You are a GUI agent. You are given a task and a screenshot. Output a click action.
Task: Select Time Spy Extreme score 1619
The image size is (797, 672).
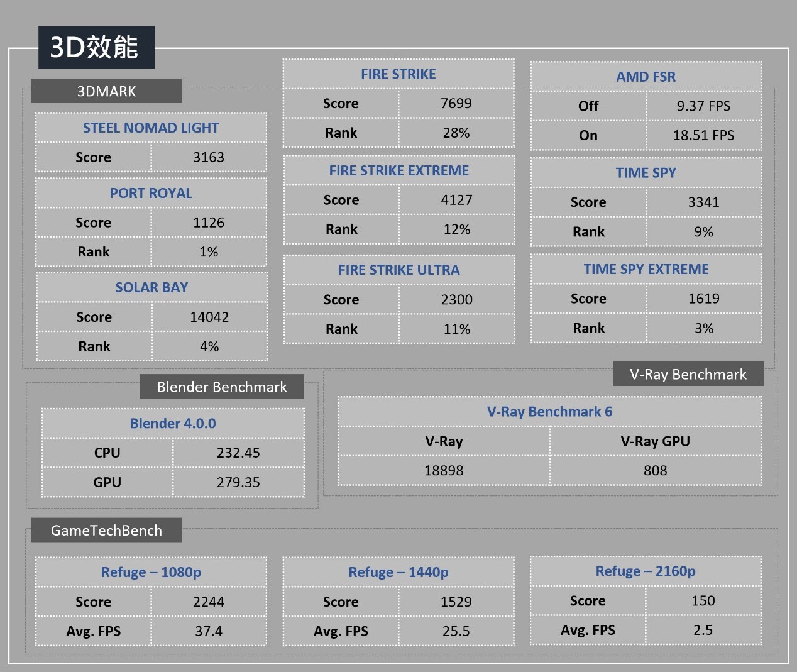[704, 299]
